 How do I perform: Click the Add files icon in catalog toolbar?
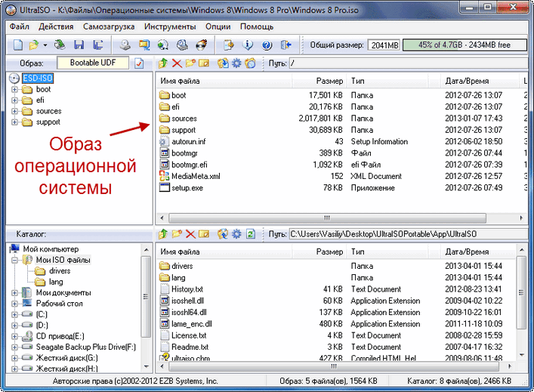223,234
